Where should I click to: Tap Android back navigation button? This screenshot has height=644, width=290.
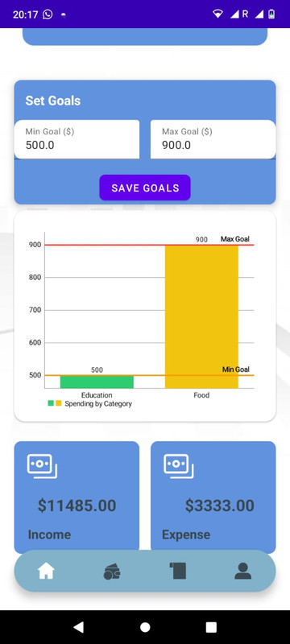click(78, 627)
